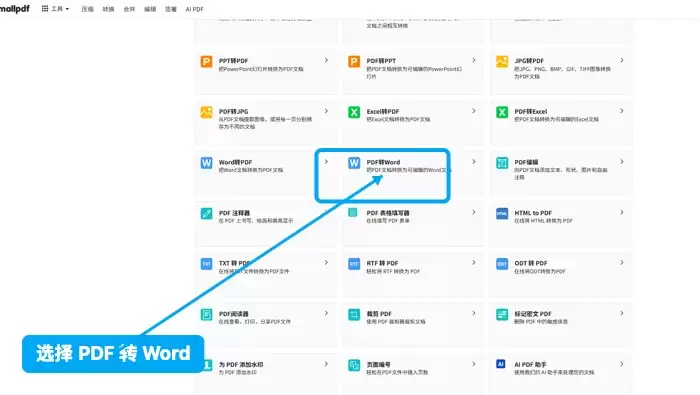Click the PPT转PDF orange P icon
Image resolution: width=700 pixels, height=395 pixels.
tap(206, 62)
